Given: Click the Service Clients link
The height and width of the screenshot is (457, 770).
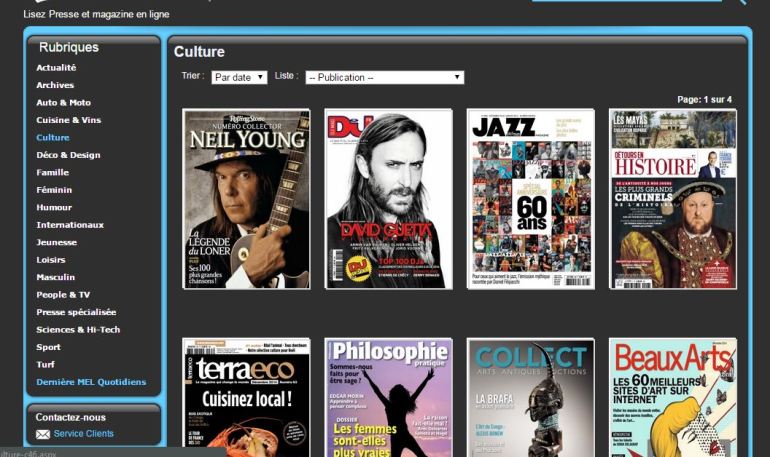Looking at the screenshot, I should click(84, 434).
